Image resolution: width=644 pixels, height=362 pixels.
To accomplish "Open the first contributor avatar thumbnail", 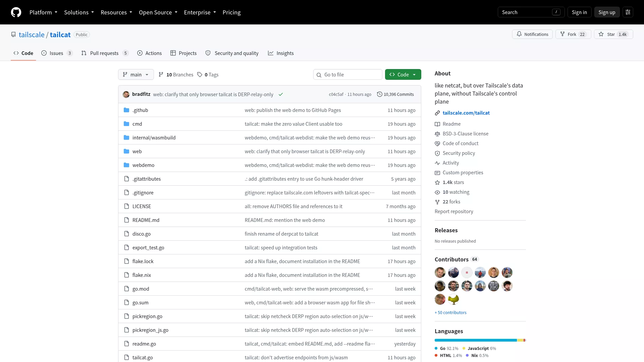I will pyautogui.click(x=440, y=273).
